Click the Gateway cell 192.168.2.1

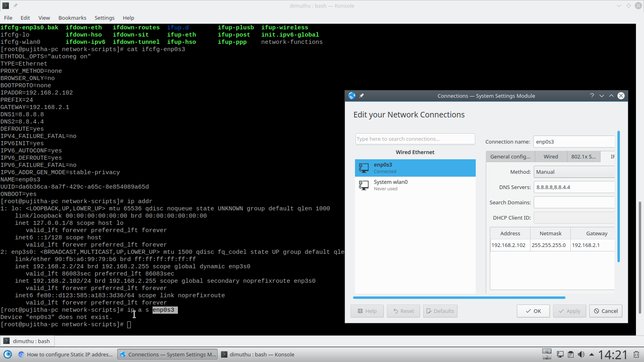click(x=593, y=245)
